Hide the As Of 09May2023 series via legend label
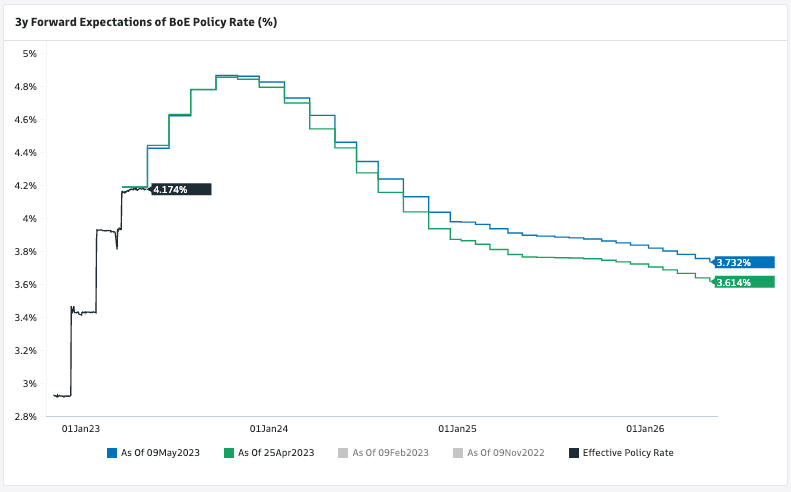Screen dimensions: 791x492 pos(160,453)
